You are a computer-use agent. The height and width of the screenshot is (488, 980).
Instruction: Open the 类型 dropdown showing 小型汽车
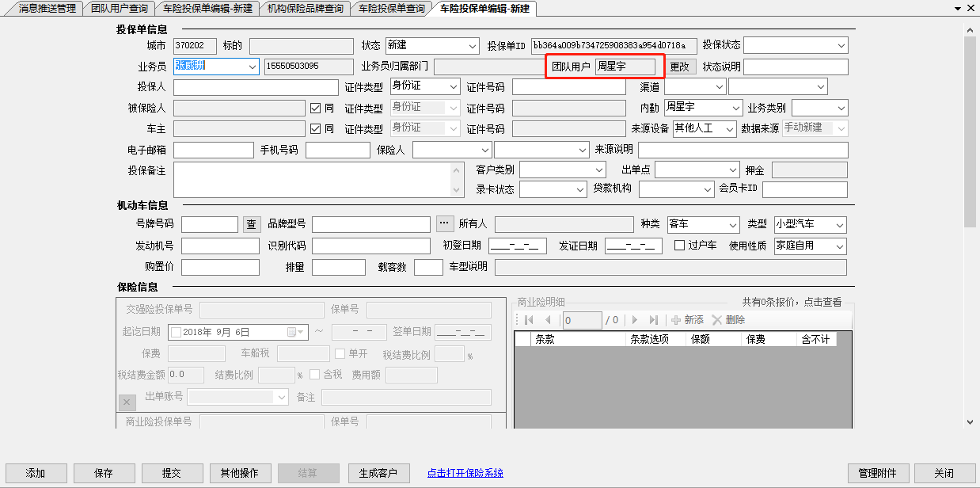point(839,225)
